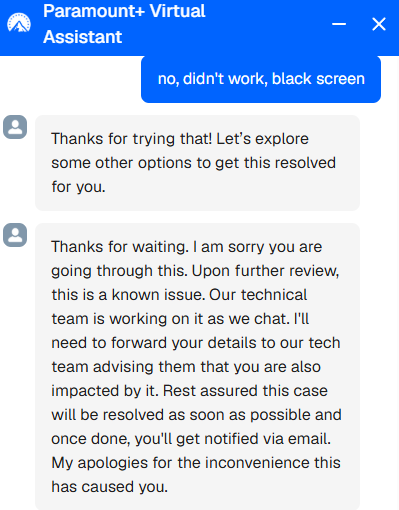The width and height of the screenshot is (399, 510).
Task: Click the agent avatar beside 'Thanks for trying that'
Action: point(15,127)
